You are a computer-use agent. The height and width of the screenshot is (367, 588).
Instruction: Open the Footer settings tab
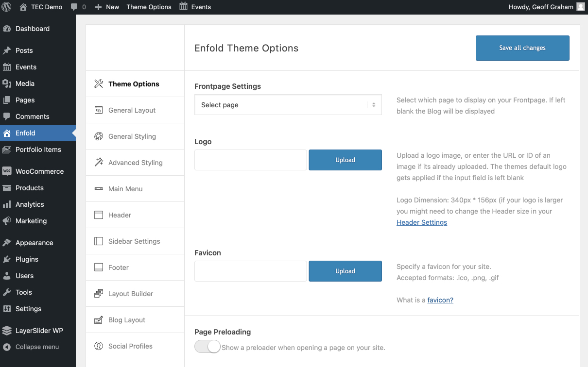click(x=135, y=267)
